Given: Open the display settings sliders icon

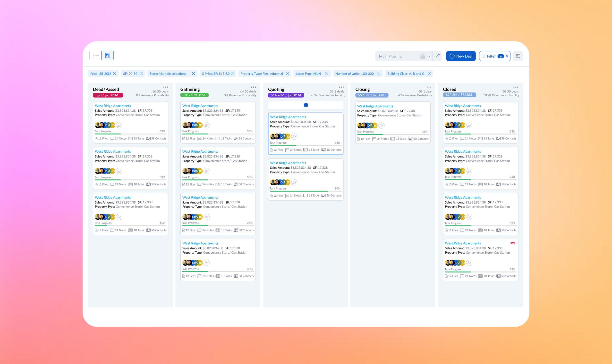Looking at the screenshot, I should 518,56.
